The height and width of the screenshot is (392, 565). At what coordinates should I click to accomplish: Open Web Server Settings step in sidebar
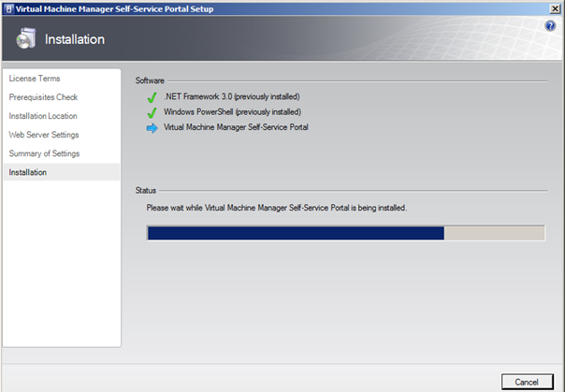pyautogui.click(x=44, y=135)
